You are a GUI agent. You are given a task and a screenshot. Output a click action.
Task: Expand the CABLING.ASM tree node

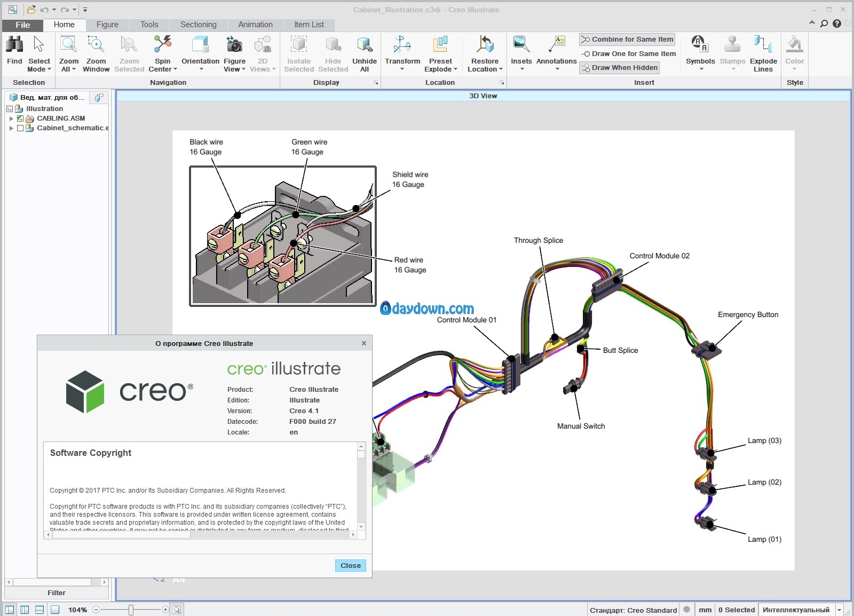pyautogui.click(x=11, y=119)
